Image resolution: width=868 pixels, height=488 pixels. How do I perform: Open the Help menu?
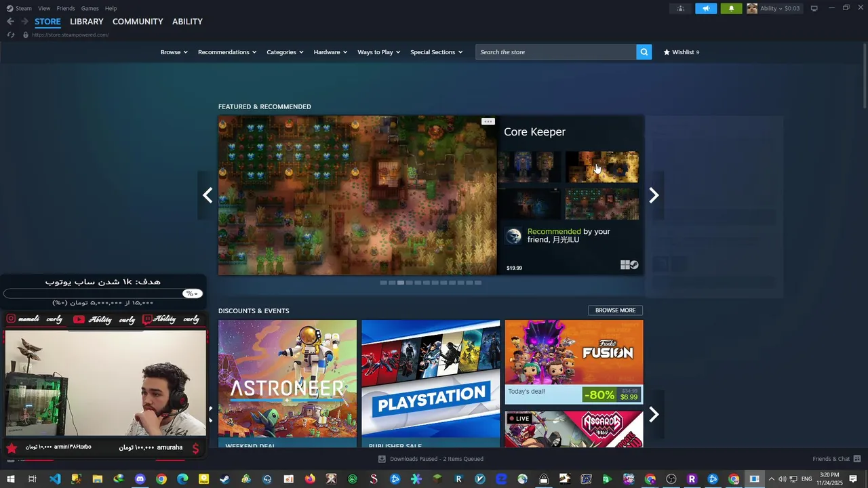pyautogui.click(x=111, y=8)
